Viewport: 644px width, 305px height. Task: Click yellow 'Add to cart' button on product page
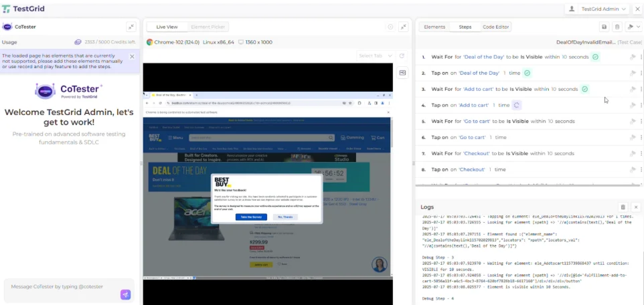click(x=261, y=265)
